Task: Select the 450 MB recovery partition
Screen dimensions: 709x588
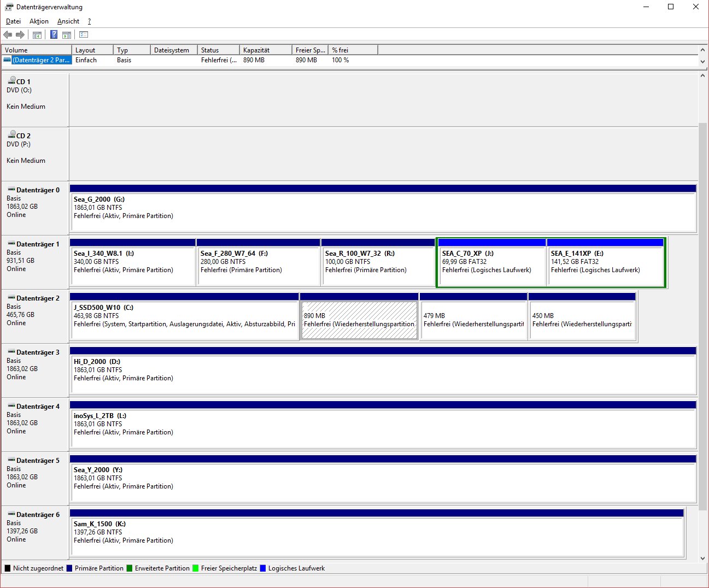Action: [x=582, y=316]
